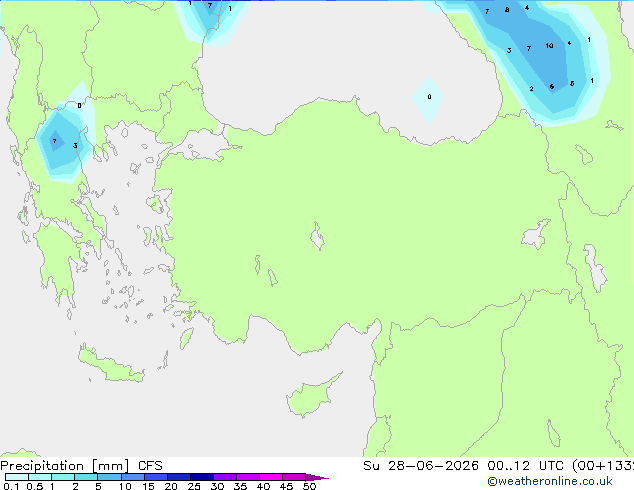The image size is (634, 490).
Task: Click the '10' legend scale value
Action: [x=125, y=486]
